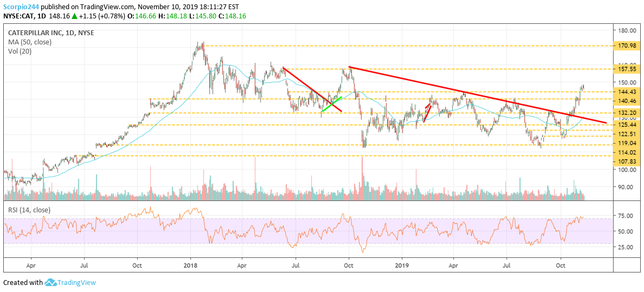Viewport: 644px width, 292px height.
Task: Click the 157.55 price level label
Action: click(x=626, y=69)
